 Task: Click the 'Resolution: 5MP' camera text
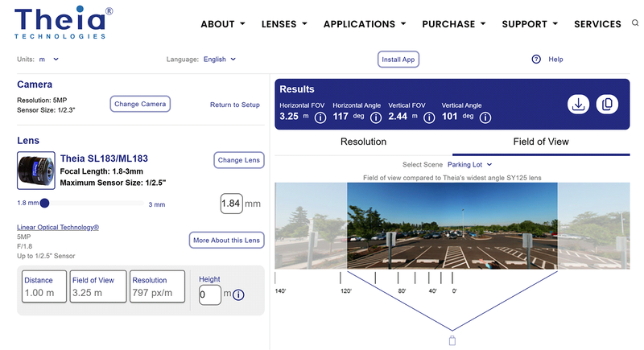point(42,100)
